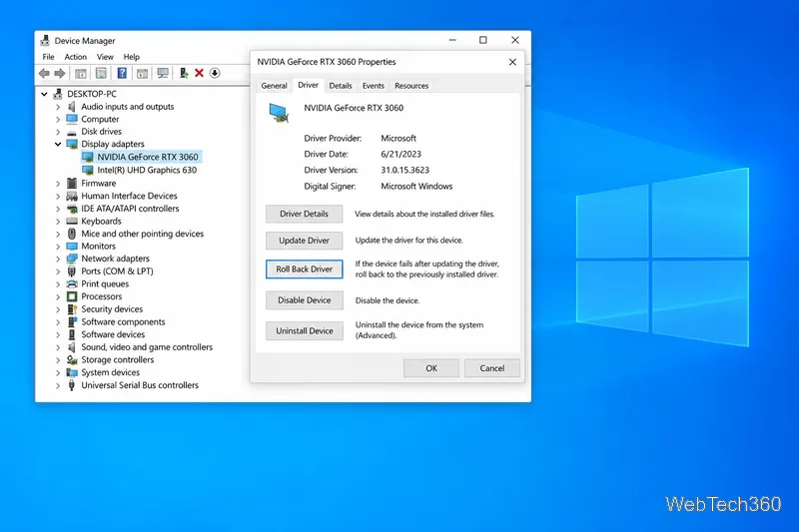799x532 pixels.
Task: Click the Show/Hide Action Pane toolbar icon
Action: 142,73
